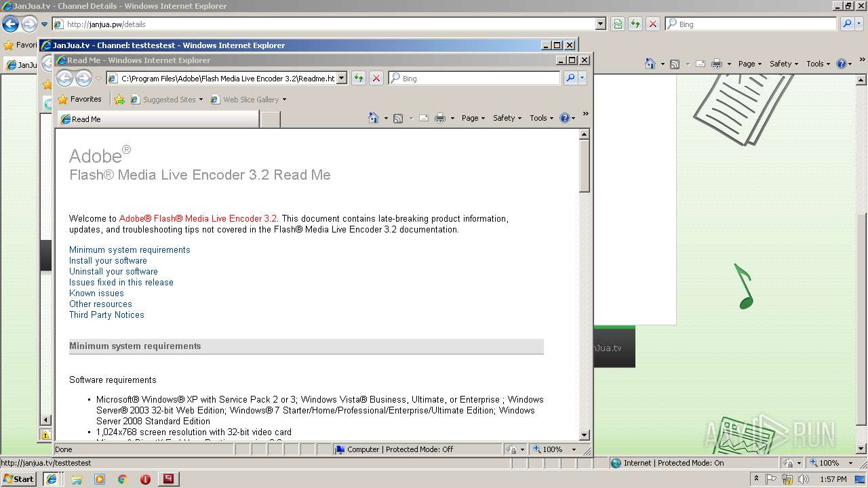The width and height of the screenshot is (868, 488).
Task: Click volume icon in system tray
Action: click(x=804, y=479)
